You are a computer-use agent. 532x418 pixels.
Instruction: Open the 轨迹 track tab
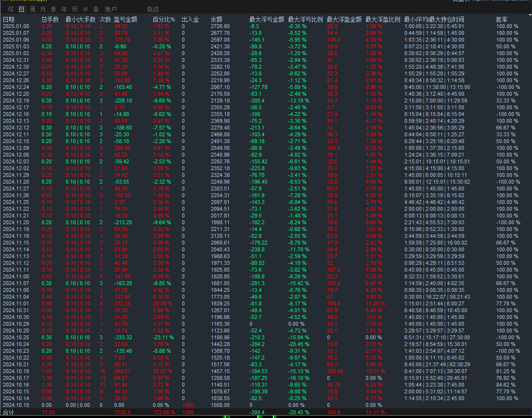[153, 10]
